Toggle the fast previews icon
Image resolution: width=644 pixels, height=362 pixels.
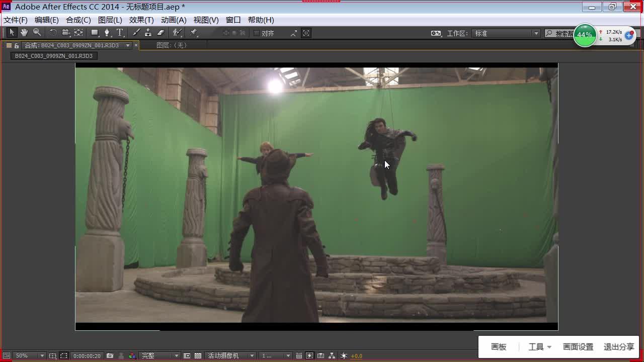(309, 356)
